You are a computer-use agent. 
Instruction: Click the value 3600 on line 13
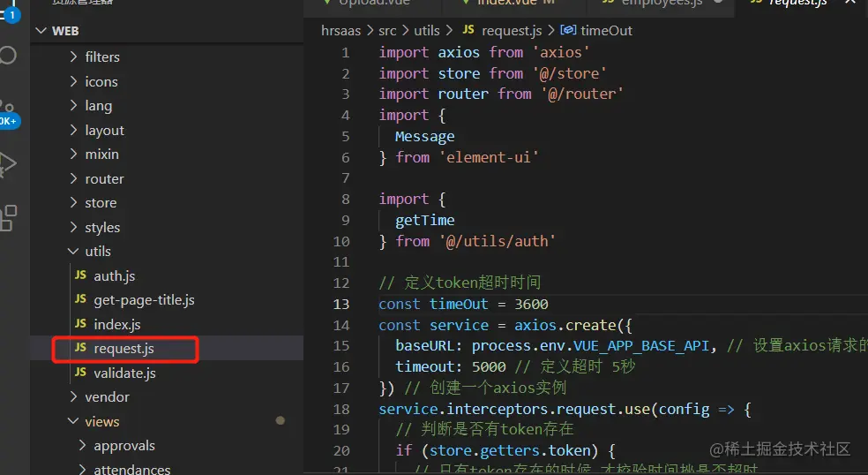click(x=531, y=304)
